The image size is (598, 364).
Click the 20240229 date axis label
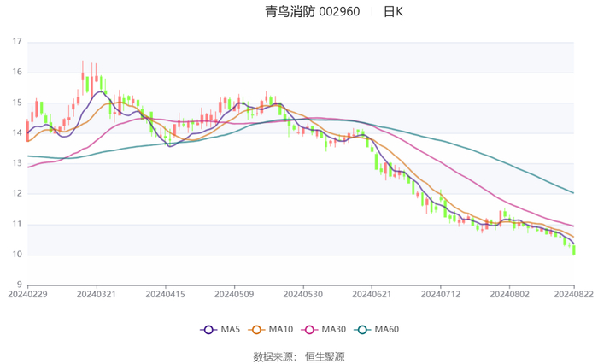[27, 294]
